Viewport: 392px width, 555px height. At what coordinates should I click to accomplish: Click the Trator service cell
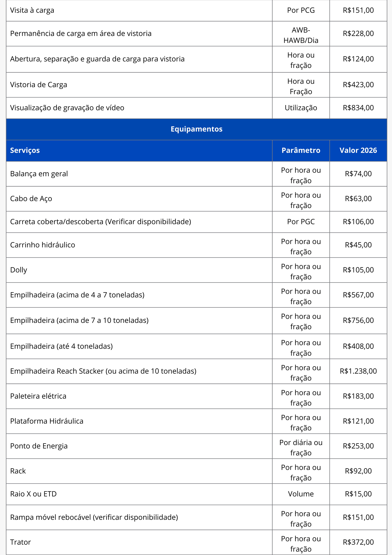139,542
